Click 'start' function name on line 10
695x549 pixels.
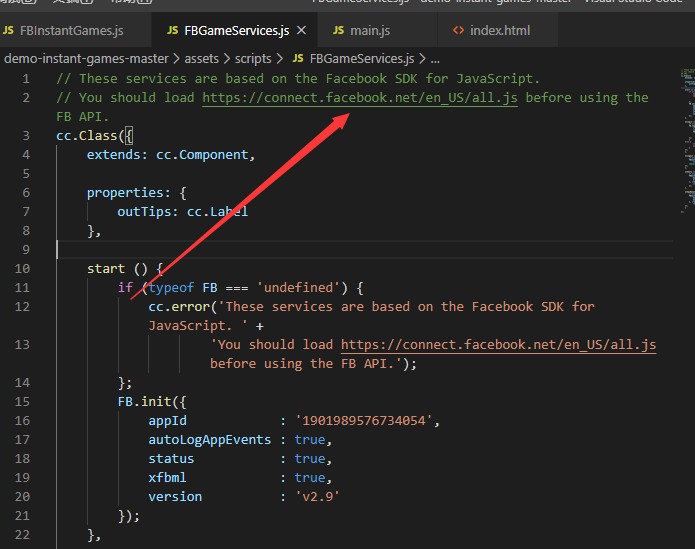(106, 269)
